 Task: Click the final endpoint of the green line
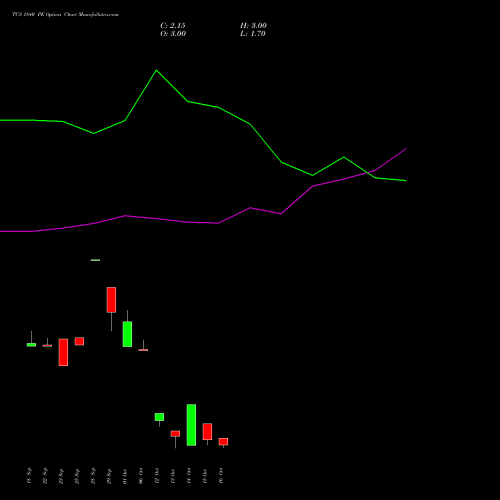[x=406, y=181]
